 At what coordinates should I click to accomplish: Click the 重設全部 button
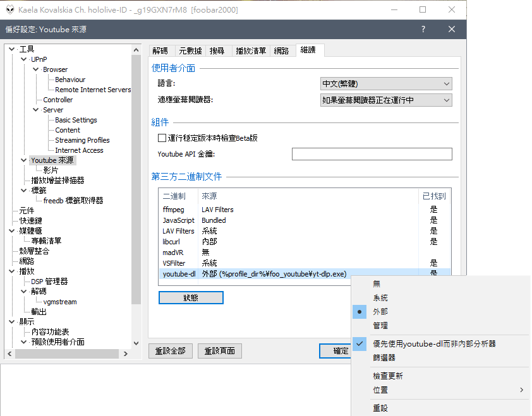click(x=171, y=351)
